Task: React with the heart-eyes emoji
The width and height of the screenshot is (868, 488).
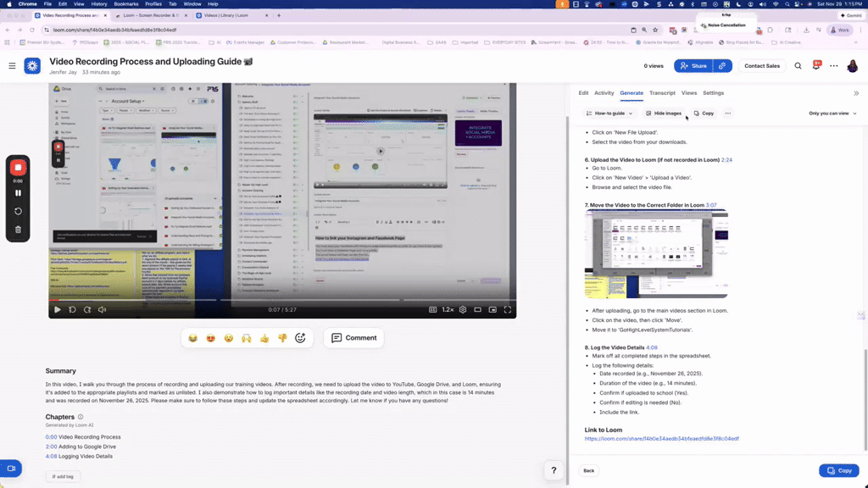Action: pos(211,338)
